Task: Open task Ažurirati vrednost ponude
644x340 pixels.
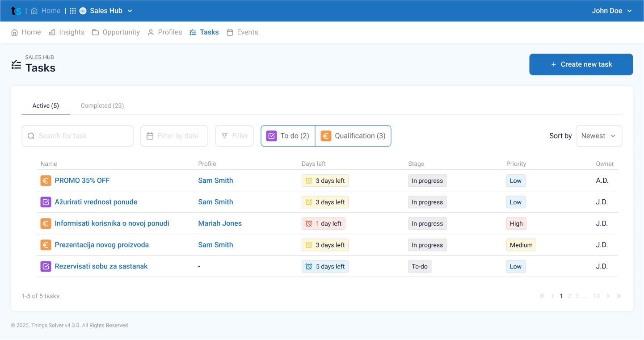Action: (x=96, y=202)
